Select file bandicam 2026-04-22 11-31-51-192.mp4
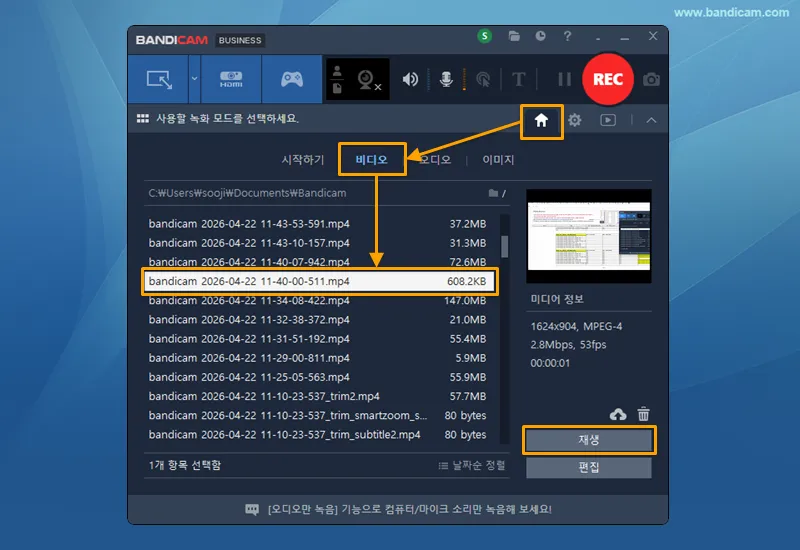Screen dimensions: 800x550 pyautogui.click(x=317, y=339)
